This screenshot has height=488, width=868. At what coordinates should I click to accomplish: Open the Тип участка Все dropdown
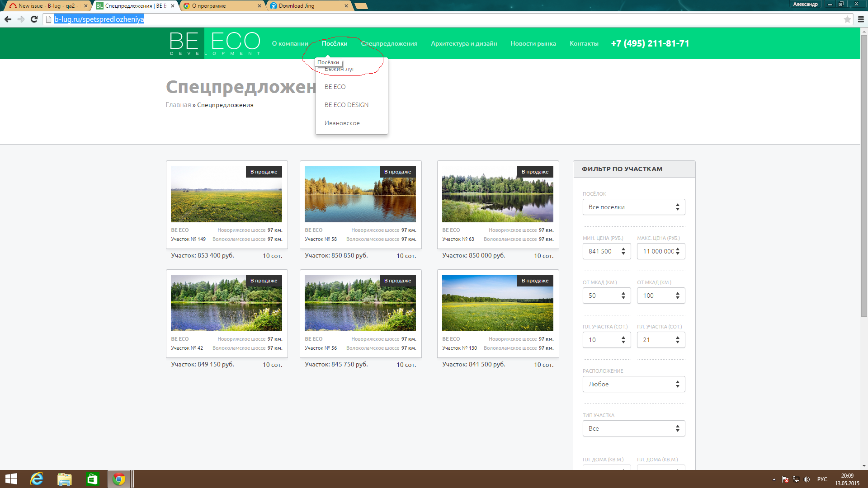click(x=633, y=428)
